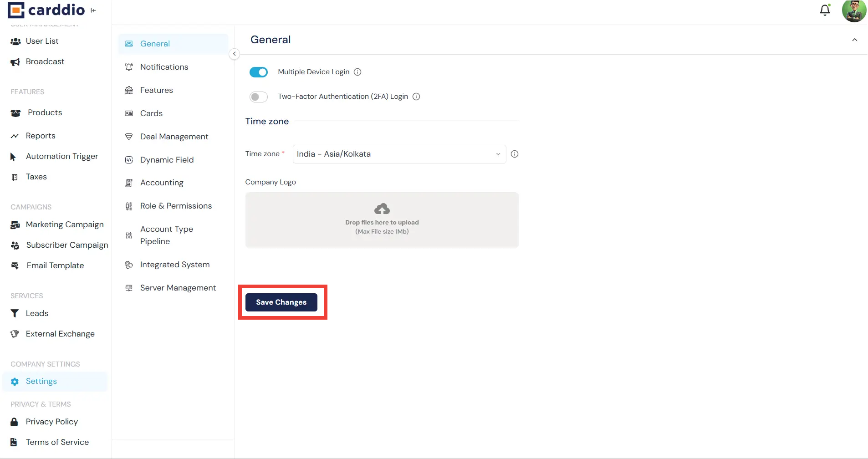
Task: Click the profile avatar picture
Action: (x=854, y=10)
